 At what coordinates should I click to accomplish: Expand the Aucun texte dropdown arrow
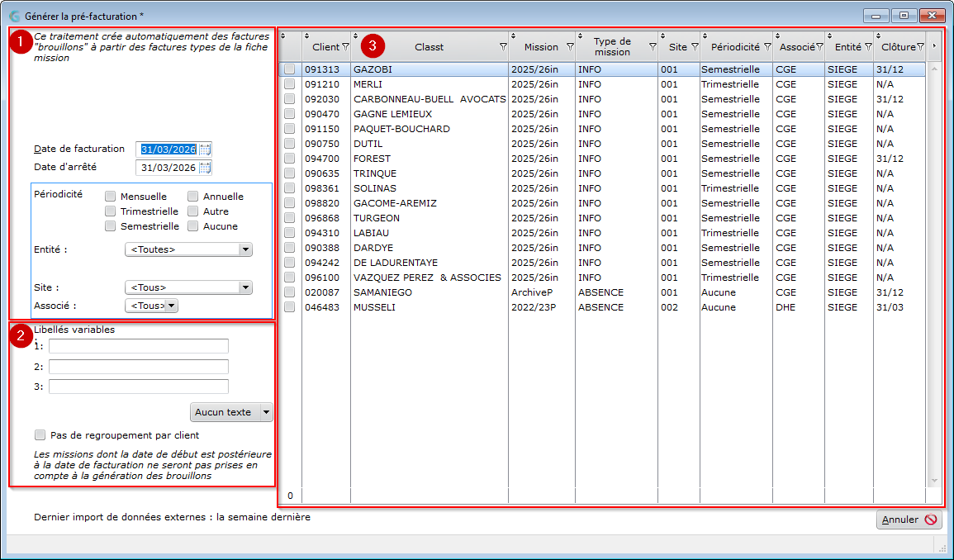[266, 412]
